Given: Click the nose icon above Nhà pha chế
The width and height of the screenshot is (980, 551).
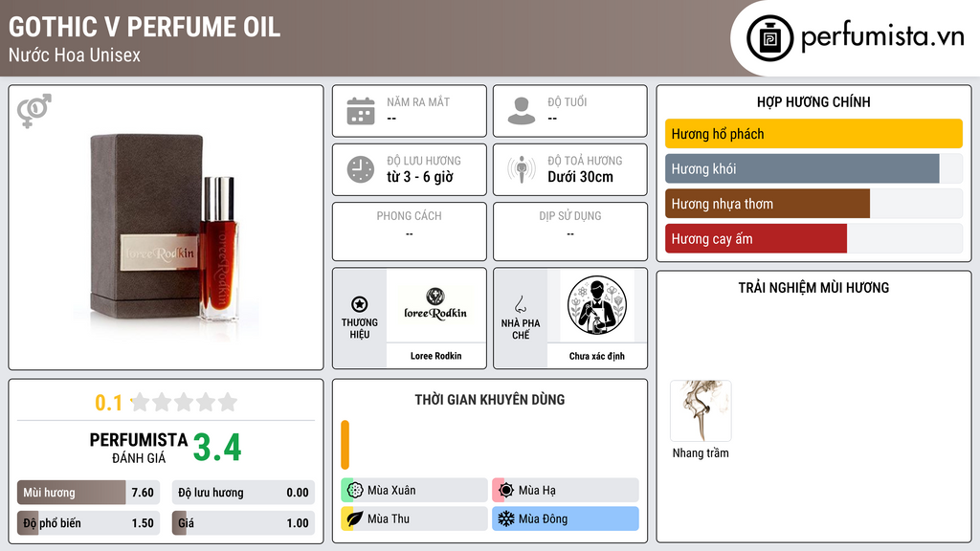Looking at the screenshot, I should point(520,304).
